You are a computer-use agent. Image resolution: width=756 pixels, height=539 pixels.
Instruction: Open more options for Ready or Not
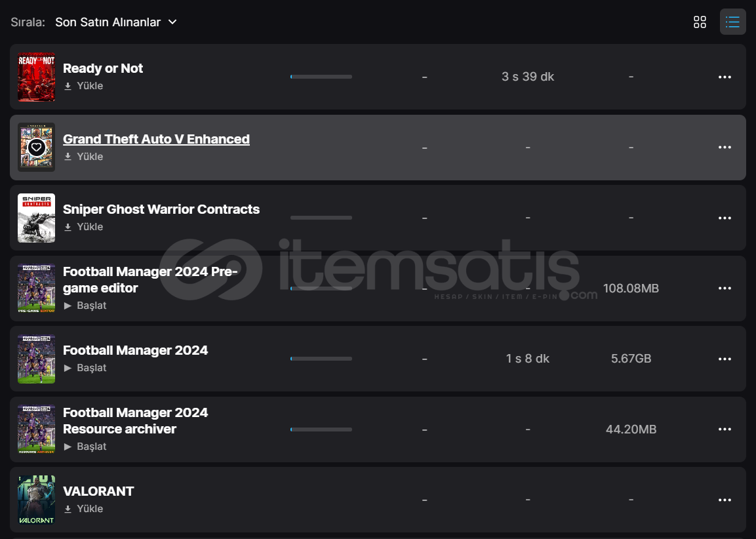pos(725,77)
